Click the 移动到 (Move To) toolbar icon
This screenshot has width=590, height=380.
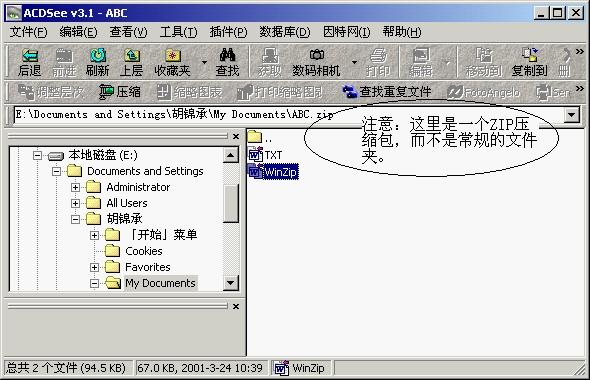coord(484,62)
